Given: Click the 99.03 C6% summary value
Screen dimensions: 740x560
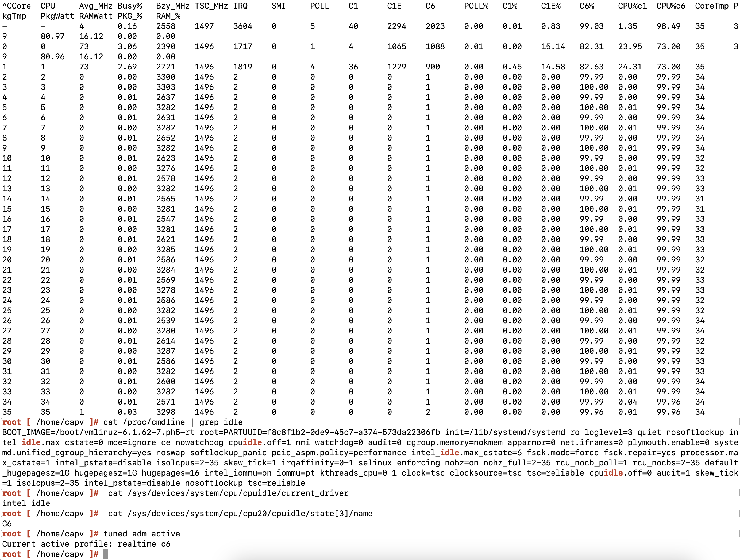Looking at the screenshot, I should click(591, 26).
